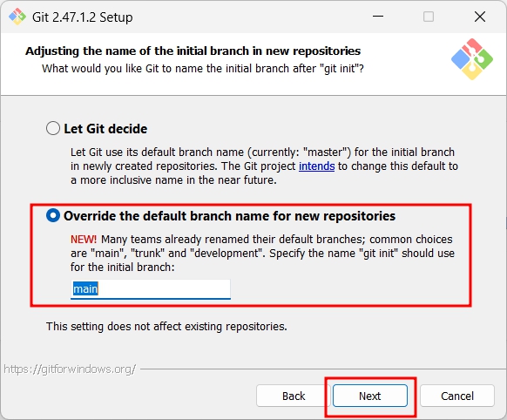Click the "Git 2.47.1.2 Setup" window title
Screen dimensions: 507x420
83,17
